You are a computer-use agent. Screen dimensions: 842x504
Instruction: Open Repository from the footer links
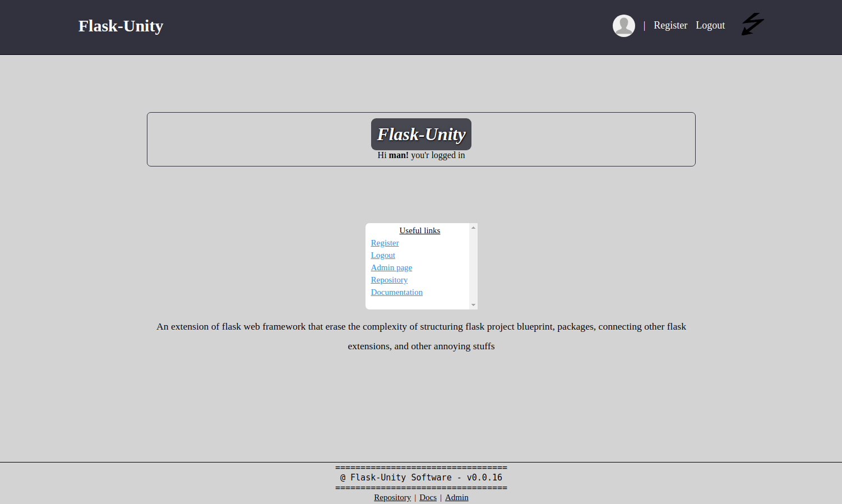click(392, 497)
